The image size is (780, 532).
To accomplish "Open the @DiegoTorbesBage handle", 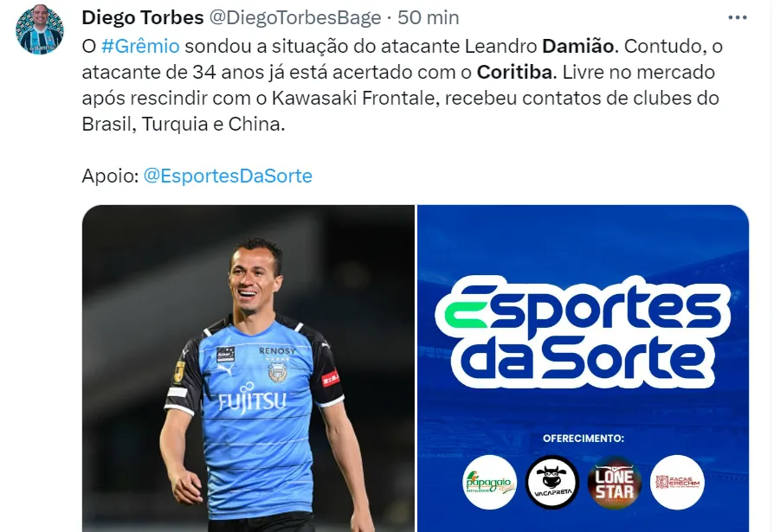I will [x=295, y=18].
